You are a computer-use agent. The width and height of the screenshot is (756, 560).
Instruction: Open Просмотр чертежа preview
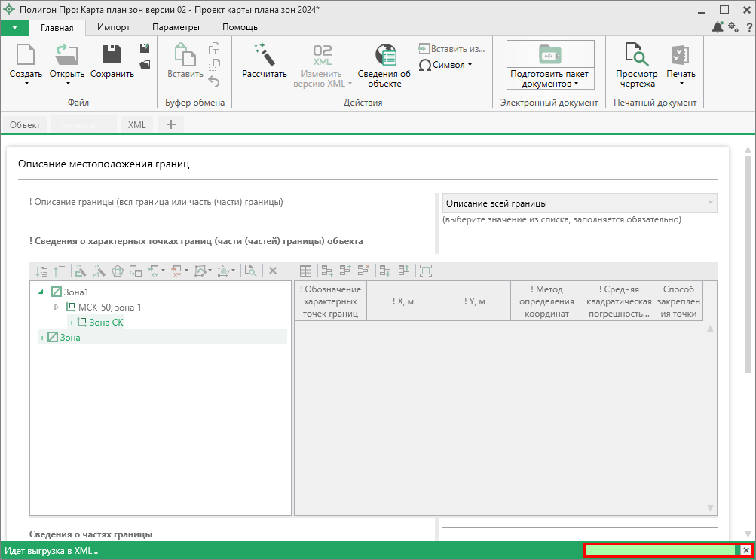(x=636, y=55)
